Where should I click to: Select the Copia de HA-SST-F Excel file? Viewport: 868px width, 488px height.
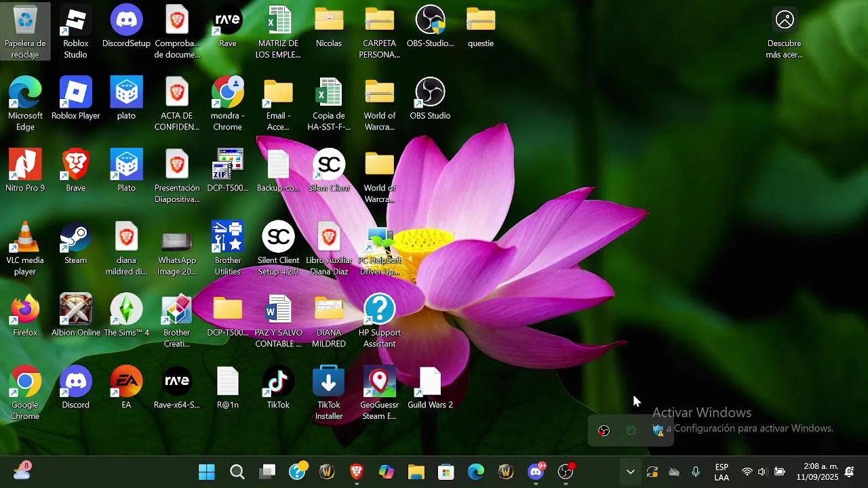(x=329, y=104)
